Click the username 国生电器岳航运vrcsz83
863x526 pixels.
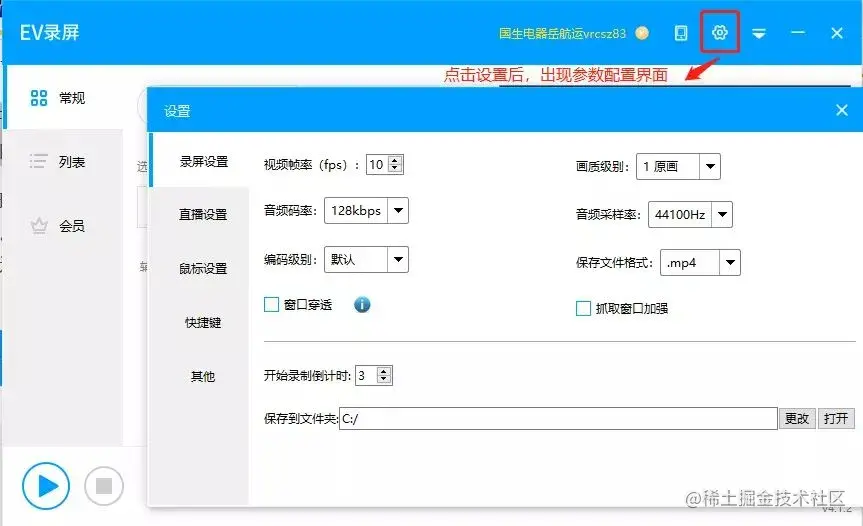562,34
